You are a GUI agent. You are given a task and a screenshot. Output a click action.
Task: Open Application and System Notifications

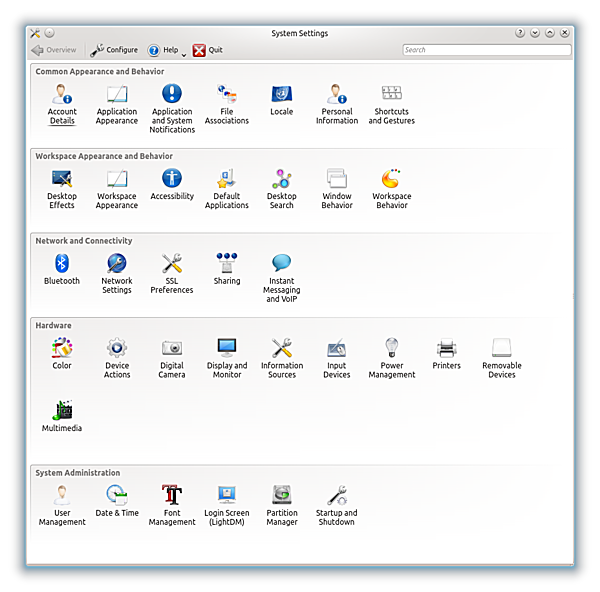[x=172, y=109]
